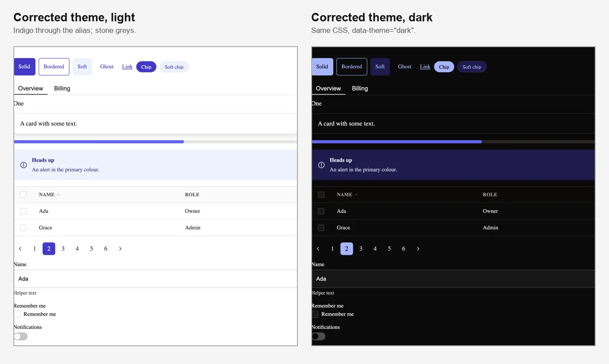This screenshot has width=609, height=364.
Task: Go to previous page in dark theme pagination
Action: coord(318,249)
